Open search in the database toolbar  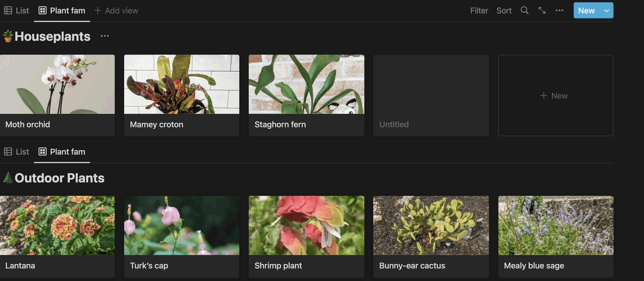pos(524,10)
